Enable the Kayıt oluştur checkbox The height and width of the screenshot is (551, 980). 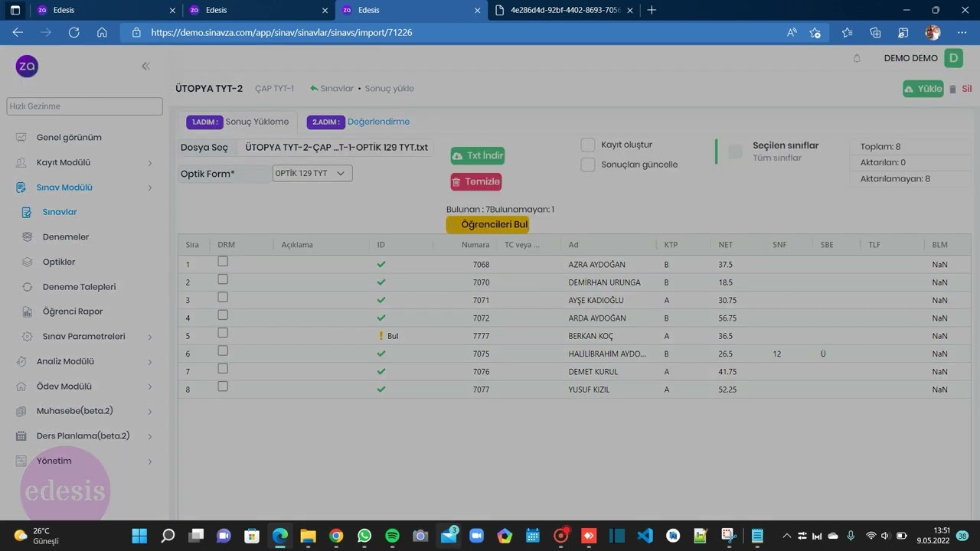coord(588,145)
